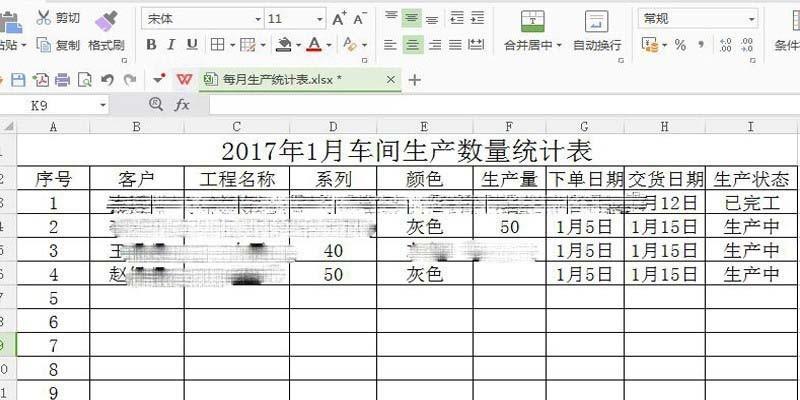Toggle Italic formatting

click(x=171, y=45)
